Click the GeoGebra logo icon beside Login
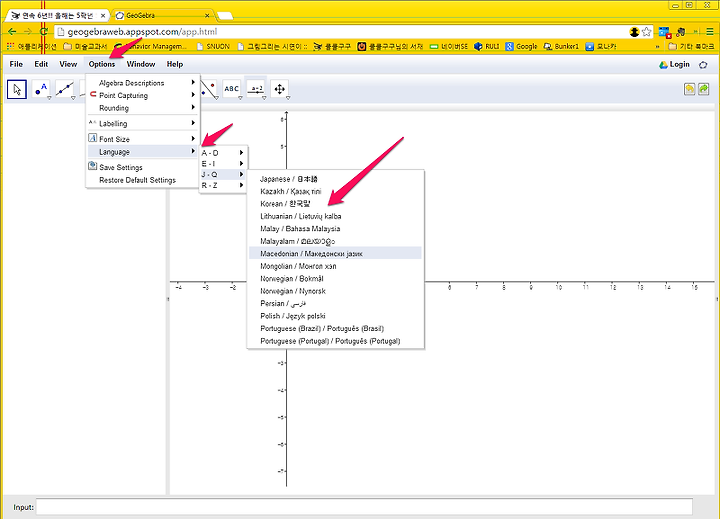Image resolution: width=720 pixels, height=519 pixels. click(x=703, y=65)
